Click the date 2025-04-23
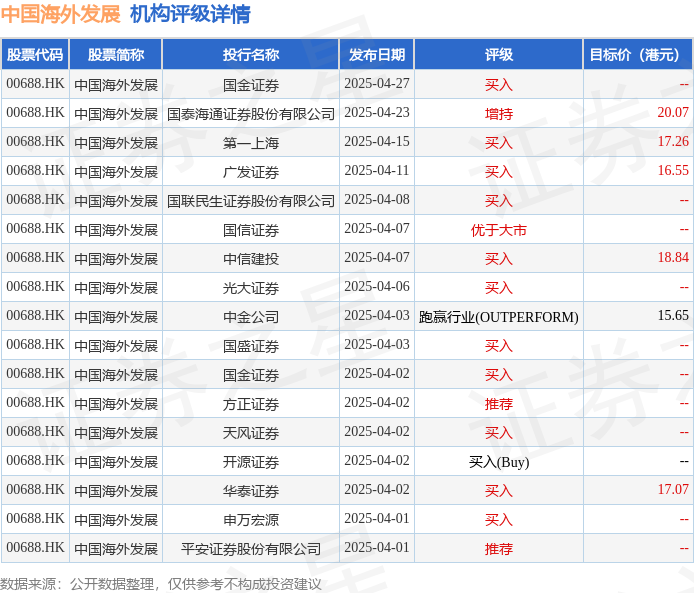This screenshot has width=694, height=593. coord(377,113)
